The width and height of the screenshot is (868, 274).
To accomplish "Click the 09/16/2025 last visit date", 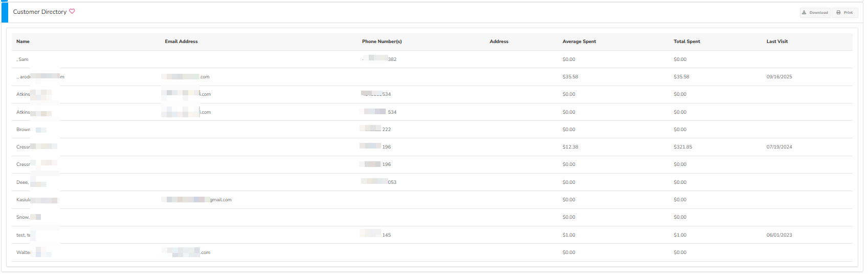I will [x=778, y=77].
